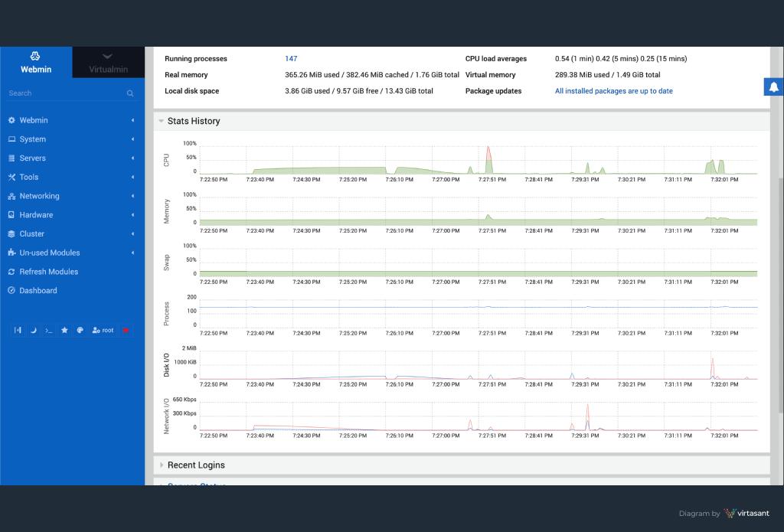Click the Networking nodes icon
Viewport: 784px width, 532px height.
pos(11,196)
